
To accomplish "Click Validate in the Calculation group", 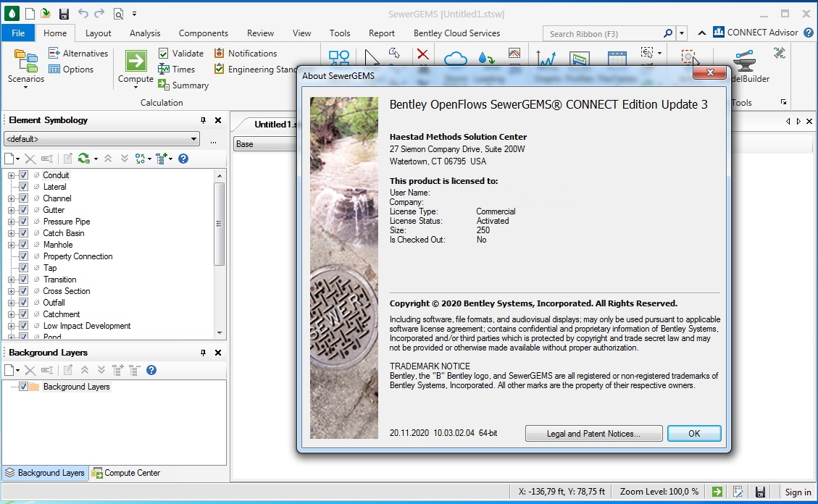I will (180, 53).
